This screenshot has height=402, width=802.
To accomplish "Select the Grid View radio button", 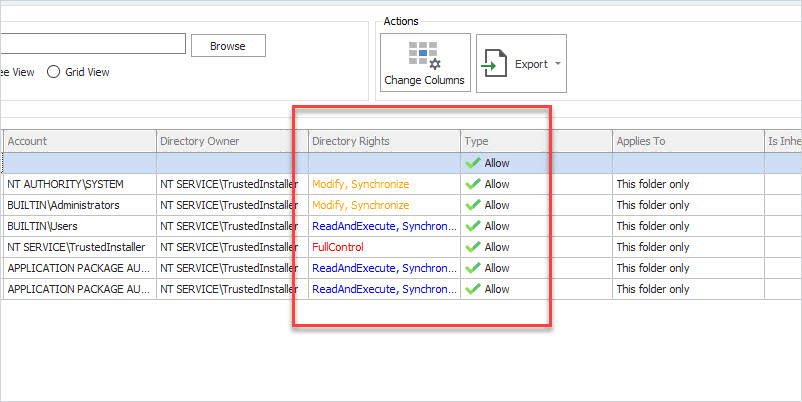I will point(53,72).
